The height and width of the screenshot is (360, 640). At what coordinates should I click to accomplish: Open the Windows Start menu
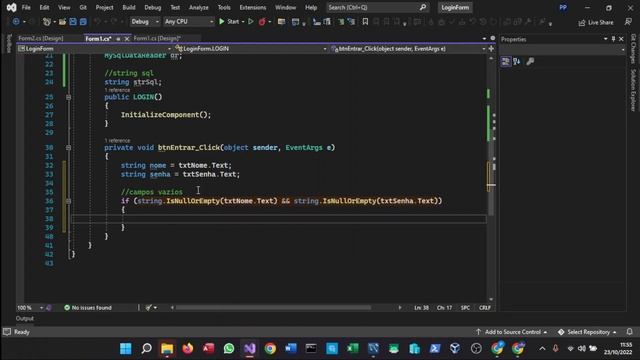tap(126, 349)
